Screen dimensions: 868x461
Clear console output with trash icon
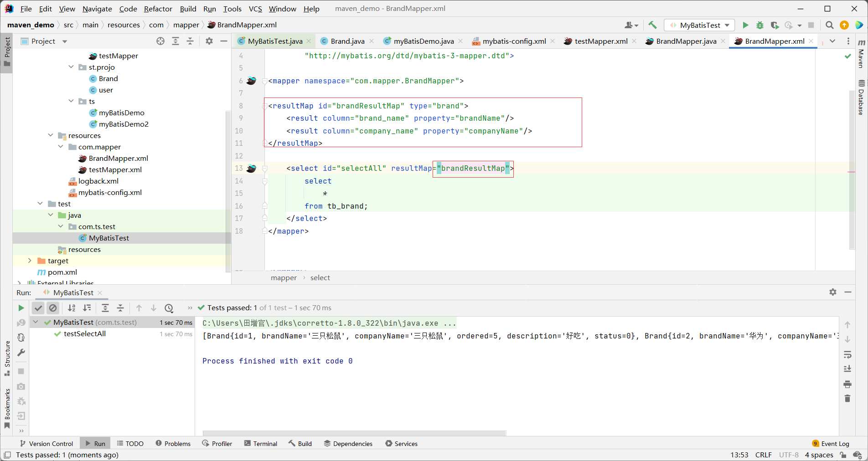coord(847,399)
